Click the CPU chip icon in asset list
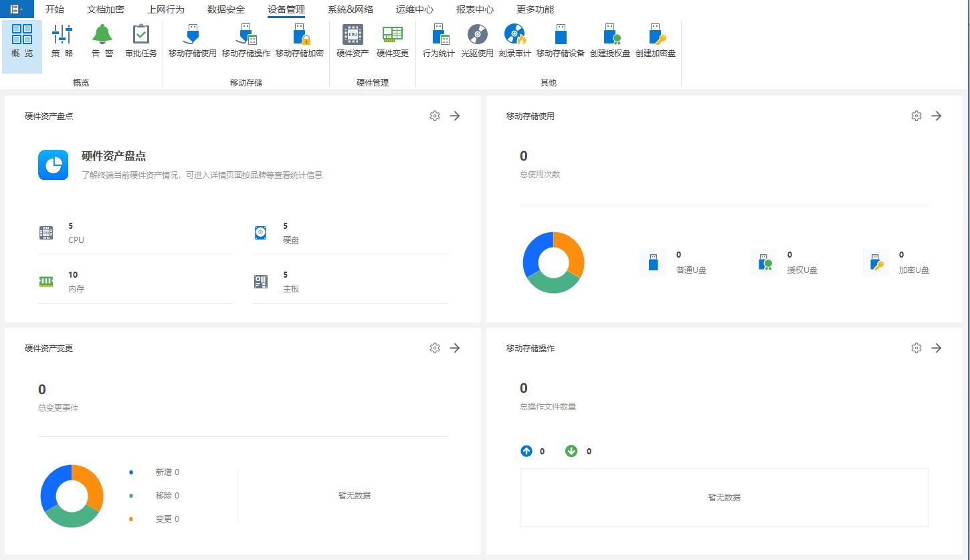 [x=45, y=233]
